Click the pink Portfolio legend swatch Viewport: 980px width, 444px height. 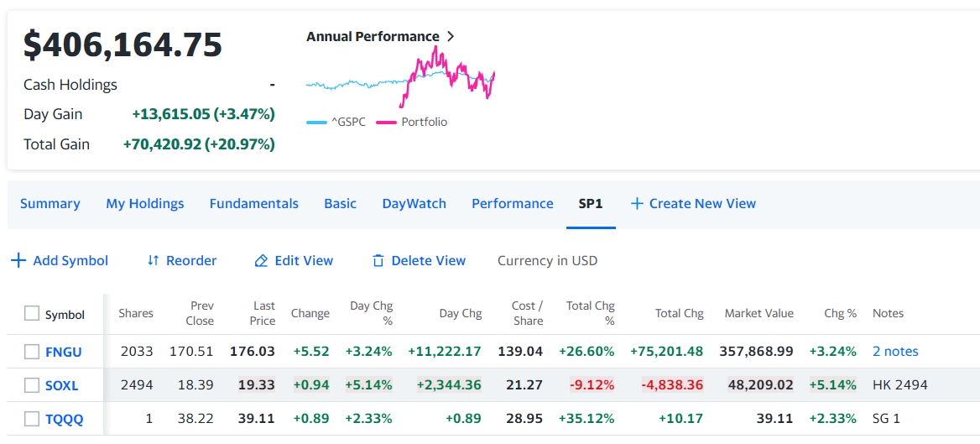coord(386,123)
